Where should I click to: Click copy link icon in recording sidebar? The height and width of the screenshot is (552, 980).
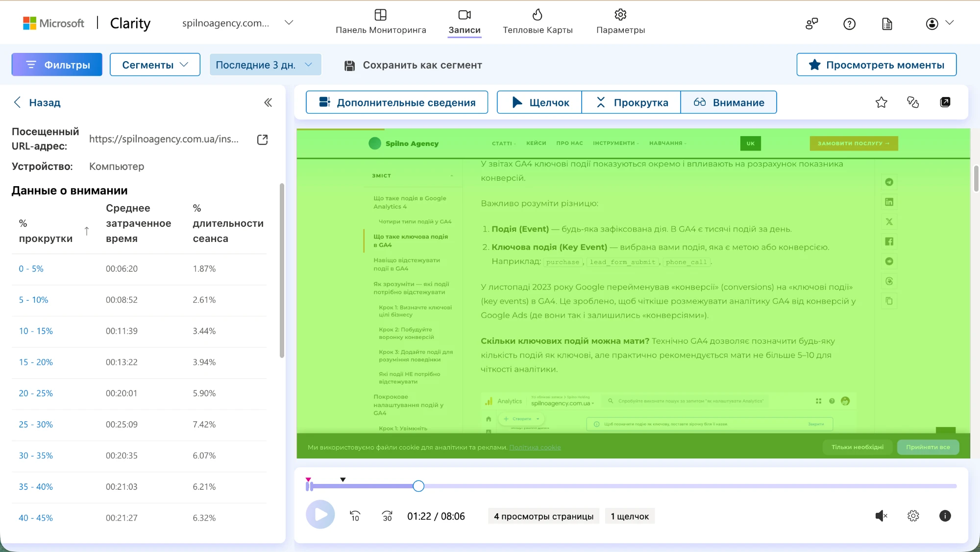point(889,301)
